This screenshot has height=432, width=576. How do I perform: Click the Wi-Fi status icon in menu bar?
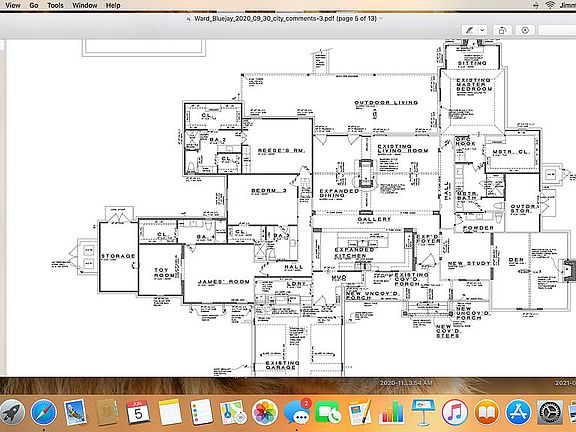pyautogui.click(x=550, y=5)
